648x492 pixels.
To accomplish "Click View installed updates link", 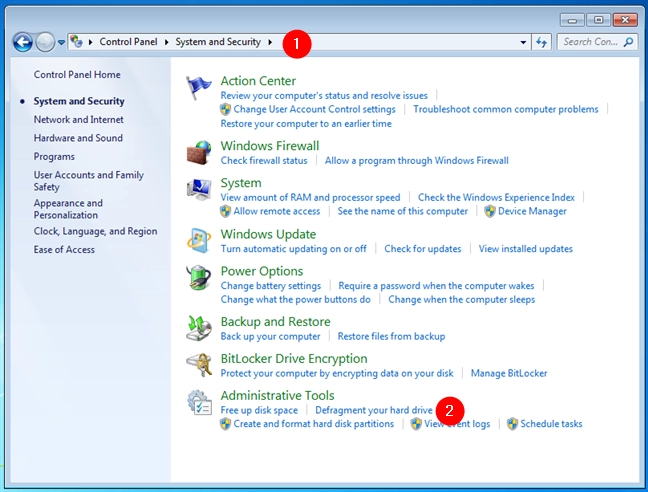I will click(526, 249).
